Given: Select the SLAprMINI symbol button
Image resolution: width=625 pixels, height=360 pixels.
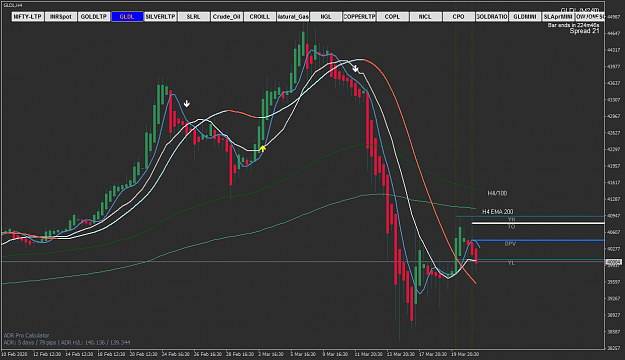Looking at the screenshot, I should 558,17.
